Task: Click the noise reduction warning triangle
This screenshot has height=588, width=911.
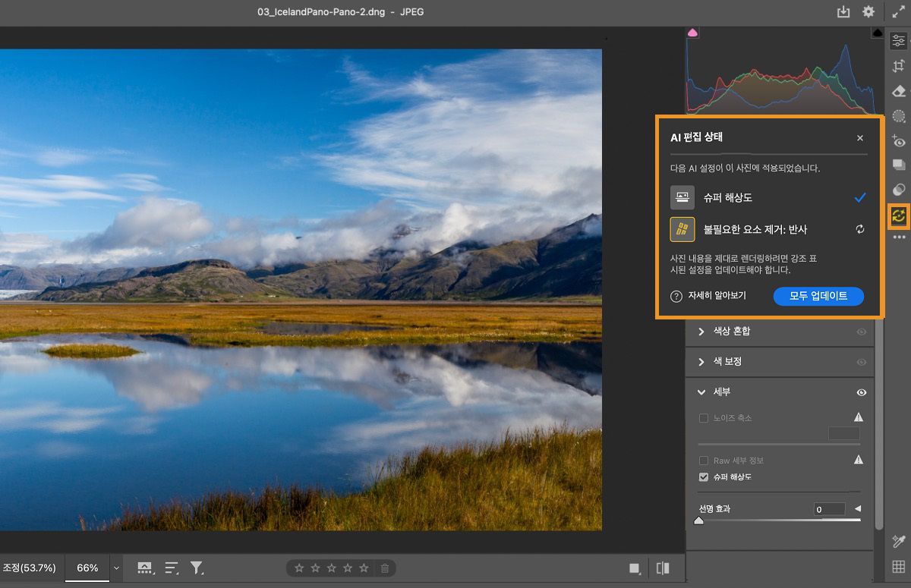Action: click(859, 417)
